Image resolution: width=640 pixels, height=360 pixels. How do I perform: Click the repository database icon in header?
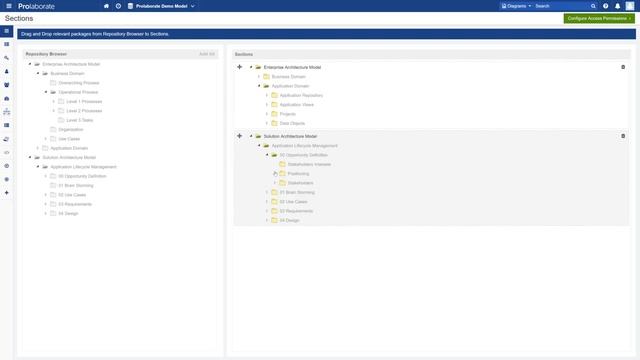tap(130, 6)
